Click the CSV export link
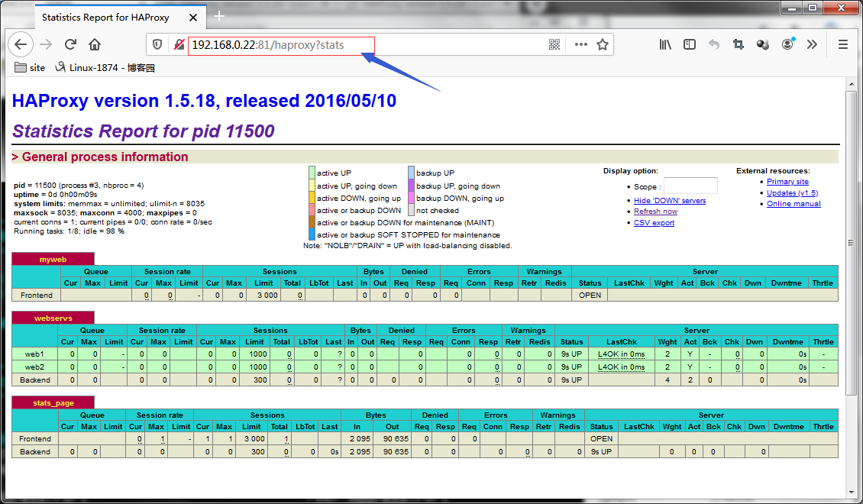This screenshot has height=504, width=863. click(654, 223)
